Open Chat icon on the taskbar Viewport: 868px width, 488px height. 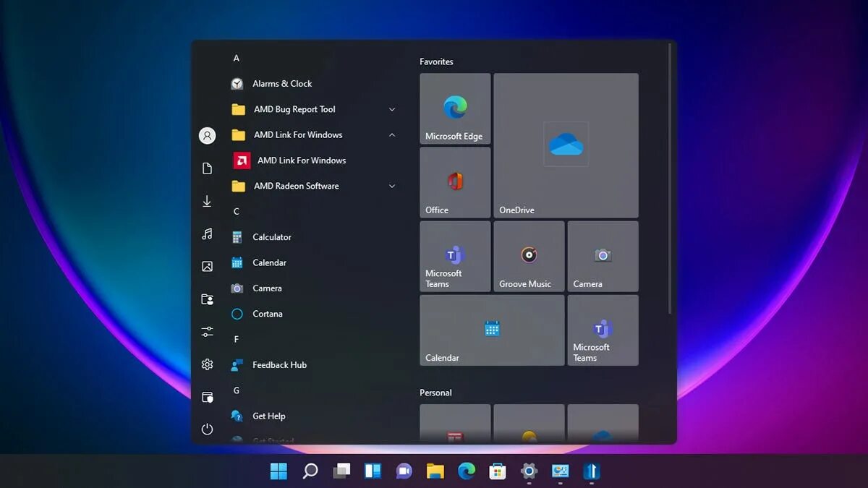pos(404,471)
